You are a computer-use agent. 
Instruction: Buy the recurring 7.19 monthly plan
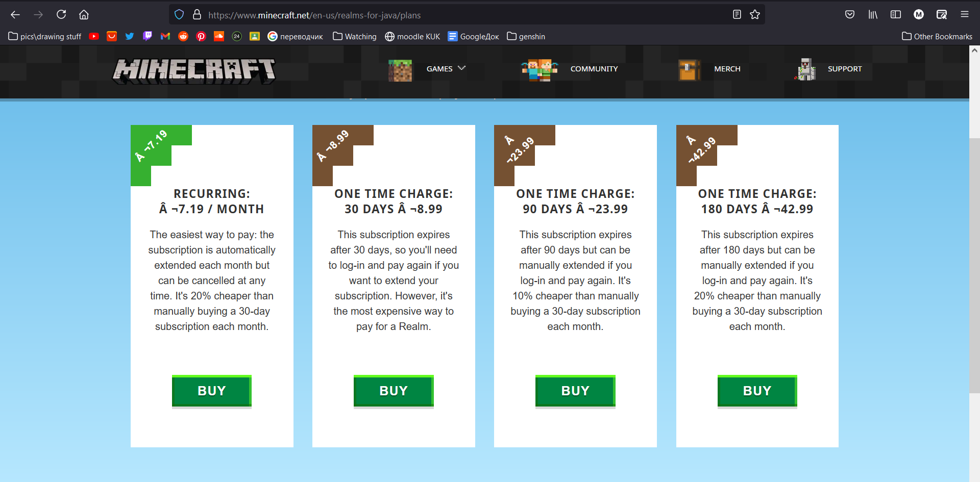click(x=212, y=391)
